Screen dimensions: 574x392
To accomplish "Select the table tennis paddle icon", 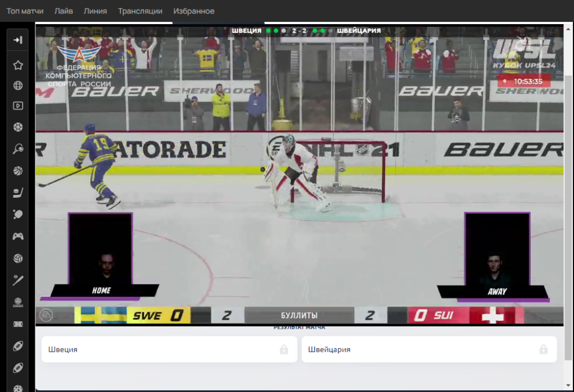I will [x=18, y=214].
